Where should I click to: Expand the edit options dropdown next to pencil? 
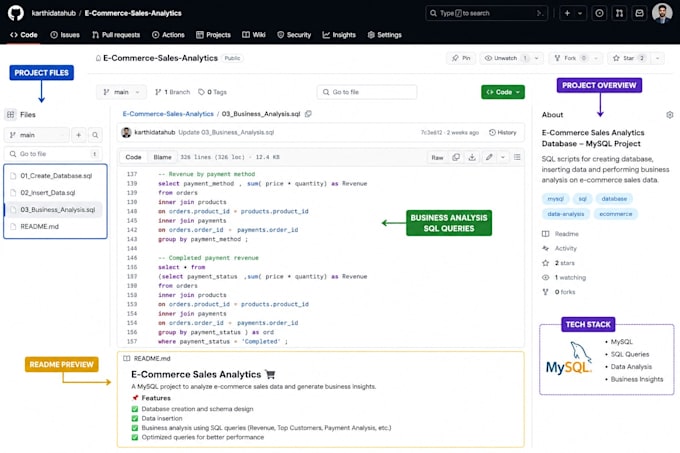click(503, 157)
